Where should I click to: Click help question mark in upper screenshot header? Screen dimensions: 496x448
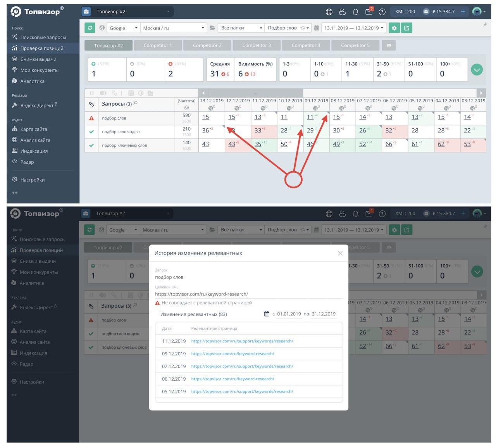pos(382,12)
